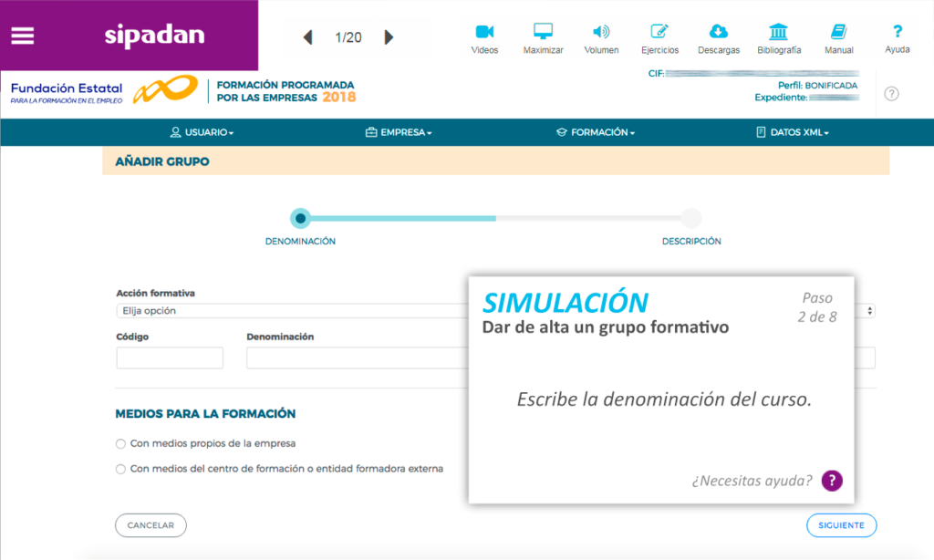Image resolution: width=934 pixels, height=560 pixels.
Task: Click the FORMACIÓN PROGRAMADA 2018 banner text
Action: click(x=285, y=91)
